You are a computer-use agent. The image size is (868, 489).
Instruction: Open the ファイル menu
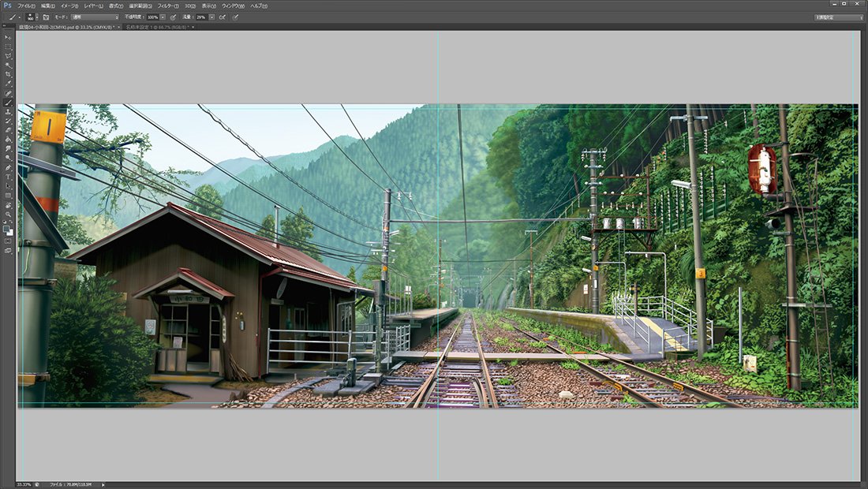pos(26,6)
